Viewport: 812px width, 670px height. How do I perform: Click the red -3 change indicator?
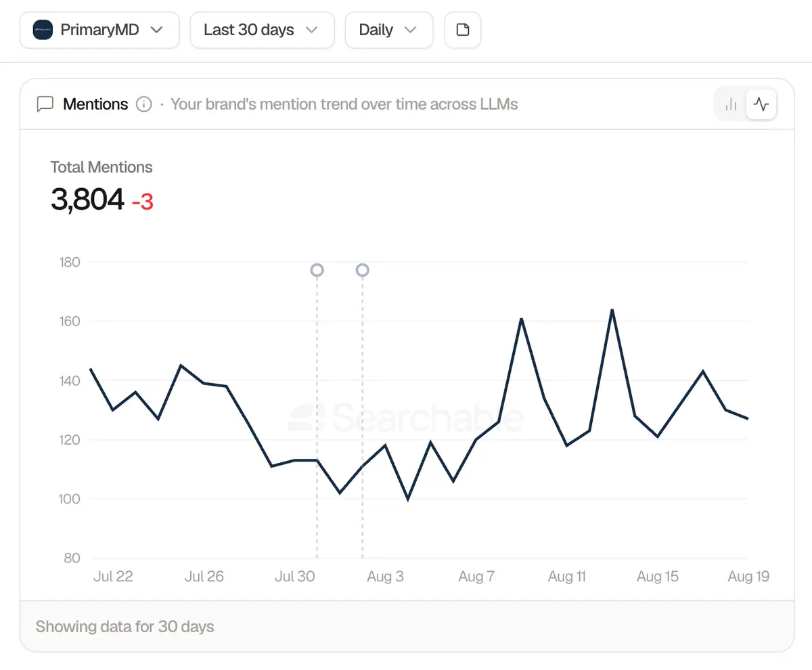(x=142, y=202)
